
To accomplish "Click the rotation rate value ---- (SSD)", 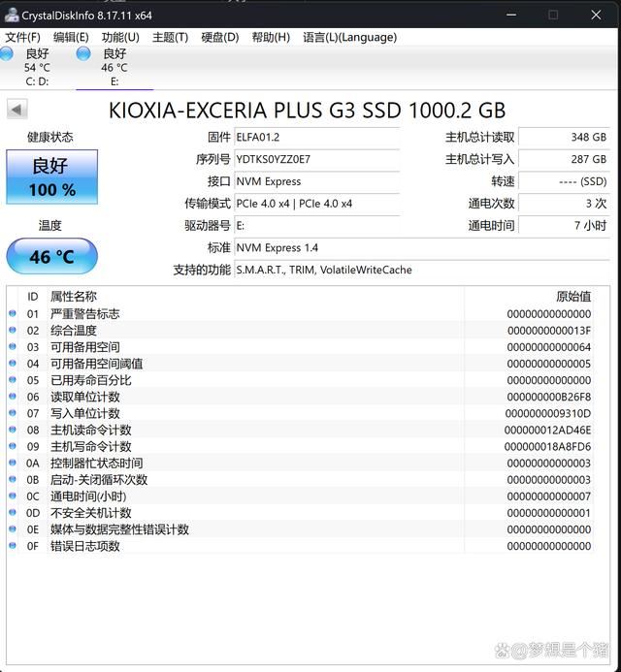I will coord(564,181).
